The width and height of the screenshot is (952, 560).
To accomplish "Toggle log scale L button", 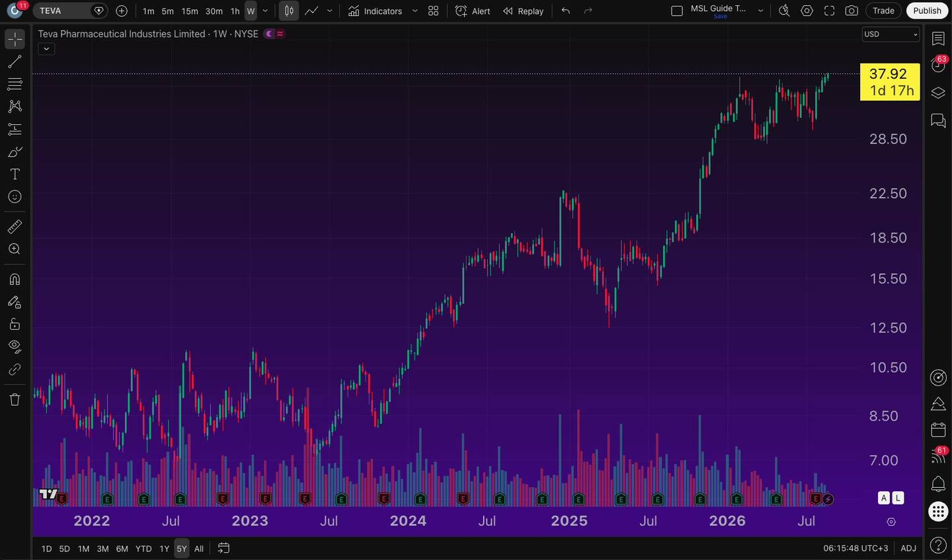I will (898, 498).
